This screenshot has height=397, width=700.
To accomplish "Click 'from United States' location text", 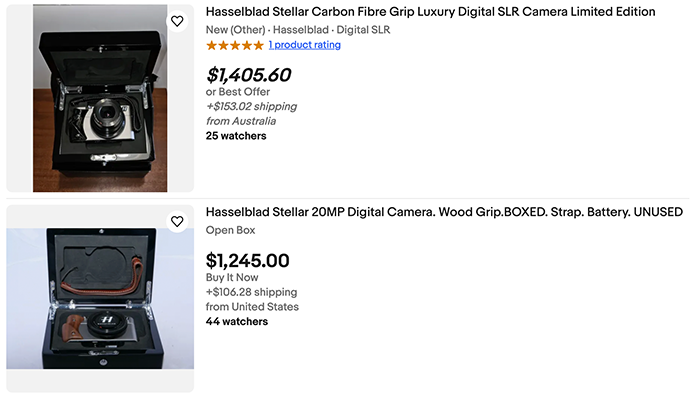I will (x=252, y=307).
